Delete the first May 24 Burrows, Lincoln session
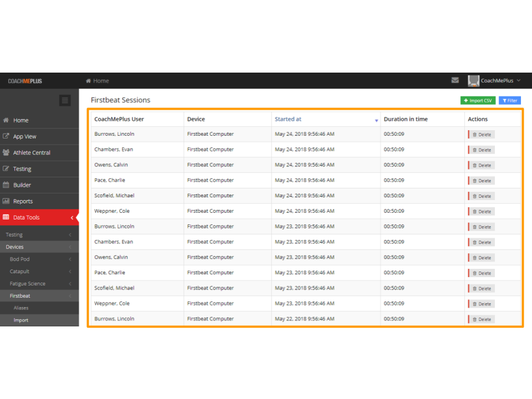The image size is (532, 399). pos(482,134)
